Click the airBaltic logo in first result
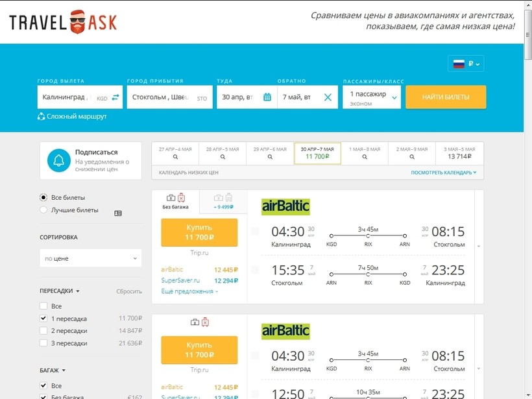The image size is (532, 399). click(285, 206)
